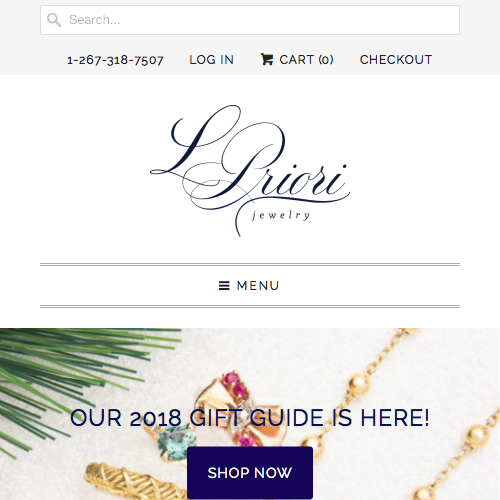Go to CHECKOUT

[396, 60]
